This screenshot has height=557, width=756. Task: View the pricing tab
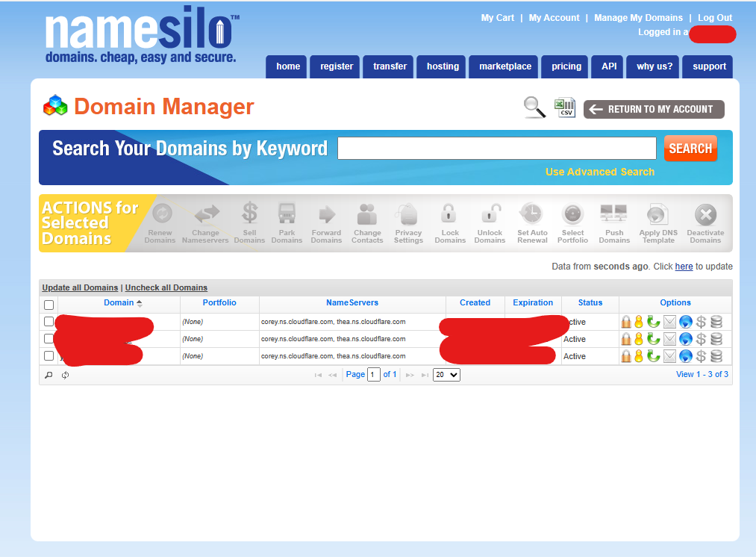pyautogui.click(x=566, y=66)
